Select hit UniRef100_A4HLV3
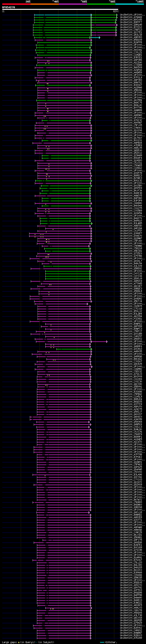The width and height of the screenshot is (146, 644). point(131,608)
